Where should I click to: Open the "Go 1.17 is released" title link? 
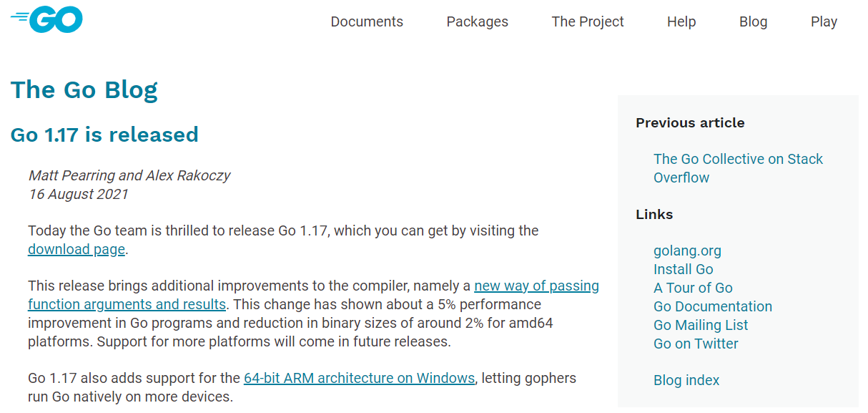[x=104, y=135]
